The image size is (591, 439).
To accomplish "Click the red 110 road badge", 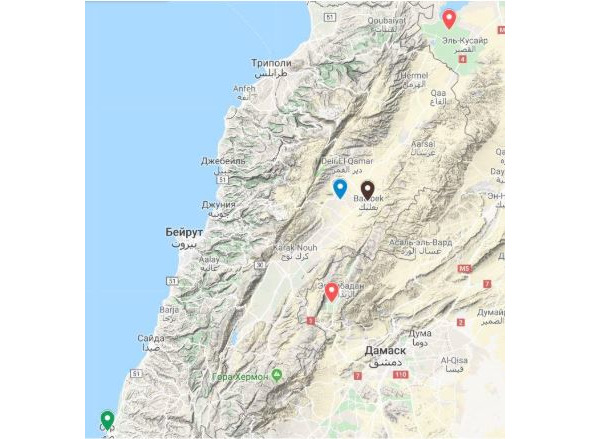I will 401,375.
